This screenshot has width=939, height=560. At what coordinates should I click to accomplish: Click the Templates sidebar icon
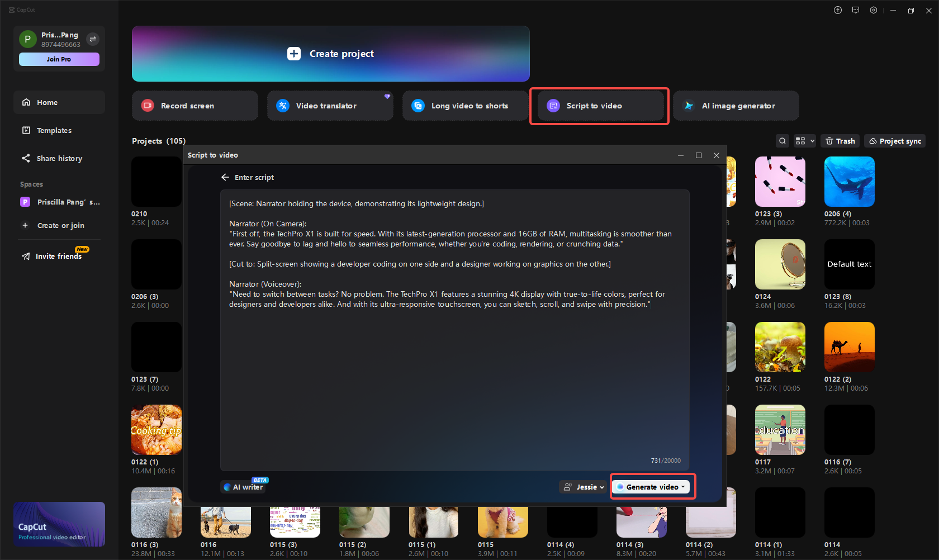(x=26, y=130)
